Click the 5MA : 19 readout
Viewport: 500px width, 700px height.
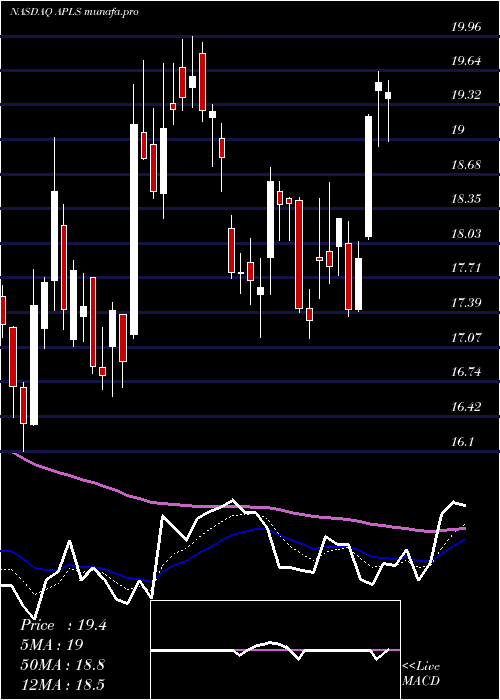tap(52, 645)
